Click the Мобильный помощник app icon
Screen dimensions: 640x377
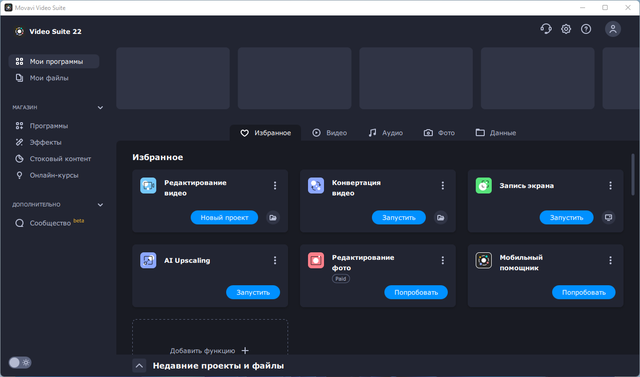click(484, 260)
